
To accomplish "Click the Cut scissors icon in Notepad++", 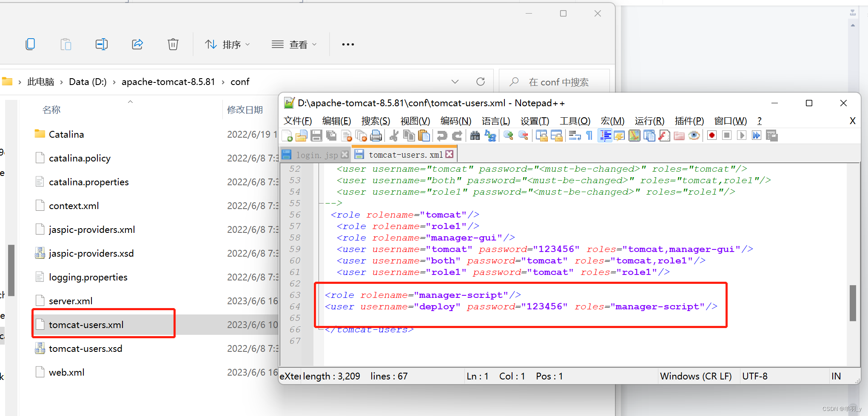I will point(394,136).
